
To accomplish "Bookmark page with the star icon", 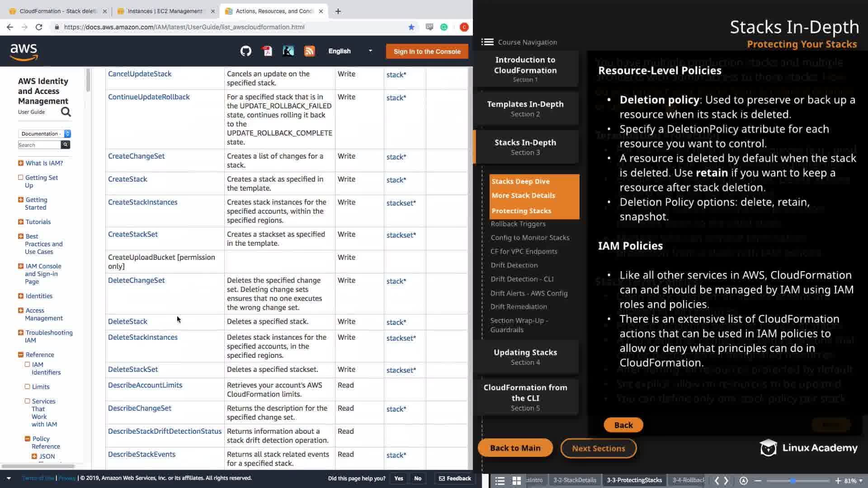I will [411, 27].
